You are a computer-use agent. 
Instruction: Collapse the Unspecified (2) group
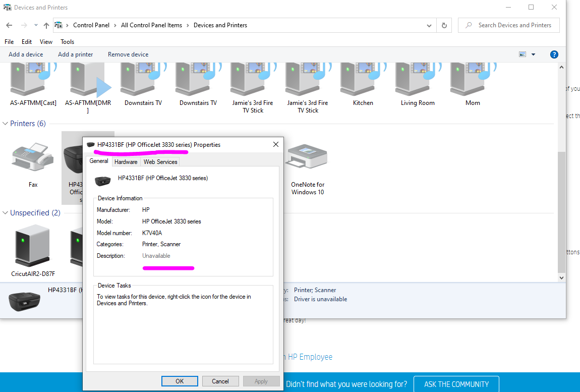[5, 213]
